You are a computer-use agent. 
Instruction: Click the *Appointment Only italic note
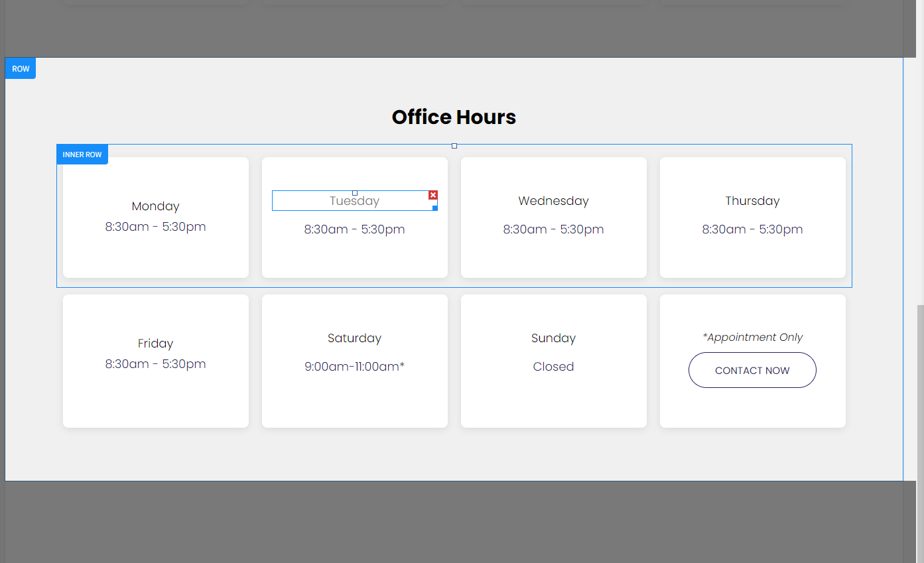(752, 338)
